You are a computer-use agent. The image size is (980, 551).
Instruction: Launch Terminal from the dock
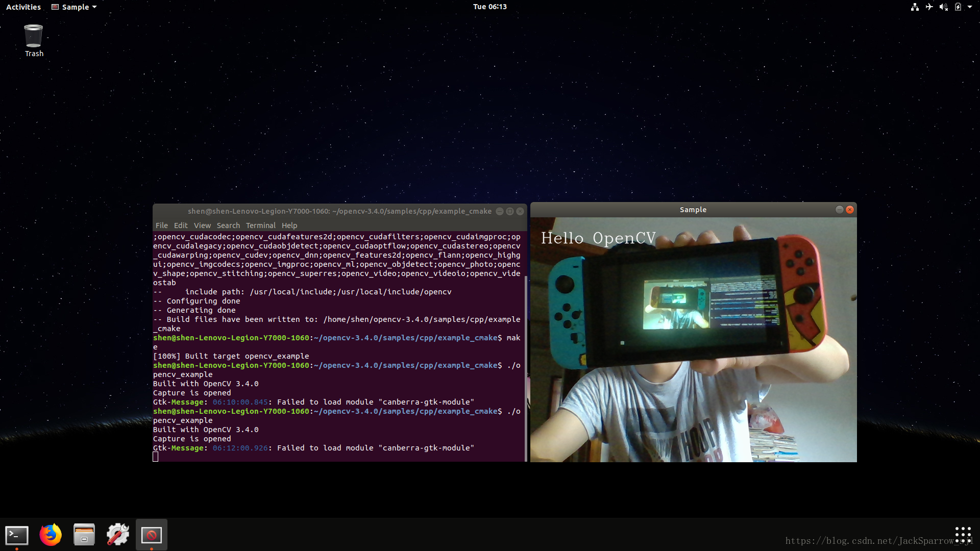17,535
